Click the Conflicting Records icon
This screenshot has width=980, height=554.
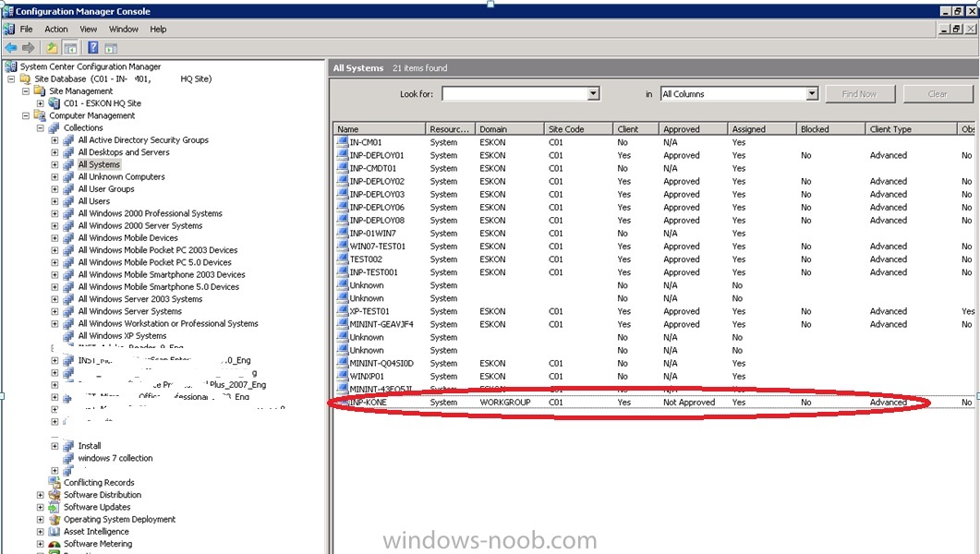[54, 482]
